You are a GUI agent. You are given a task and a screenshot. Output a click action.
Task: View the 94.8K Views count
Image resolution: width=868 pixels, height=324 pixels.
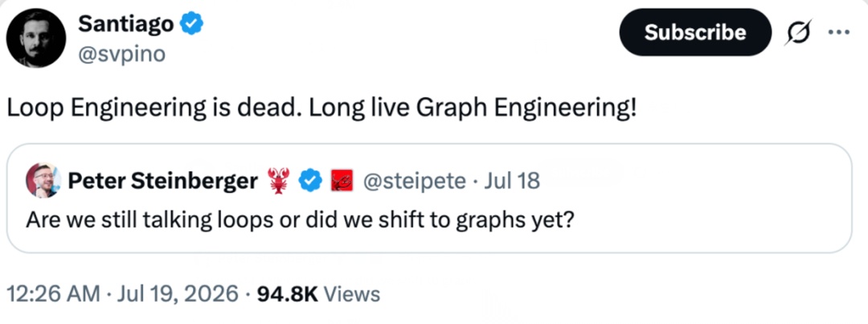pos(319,293)
